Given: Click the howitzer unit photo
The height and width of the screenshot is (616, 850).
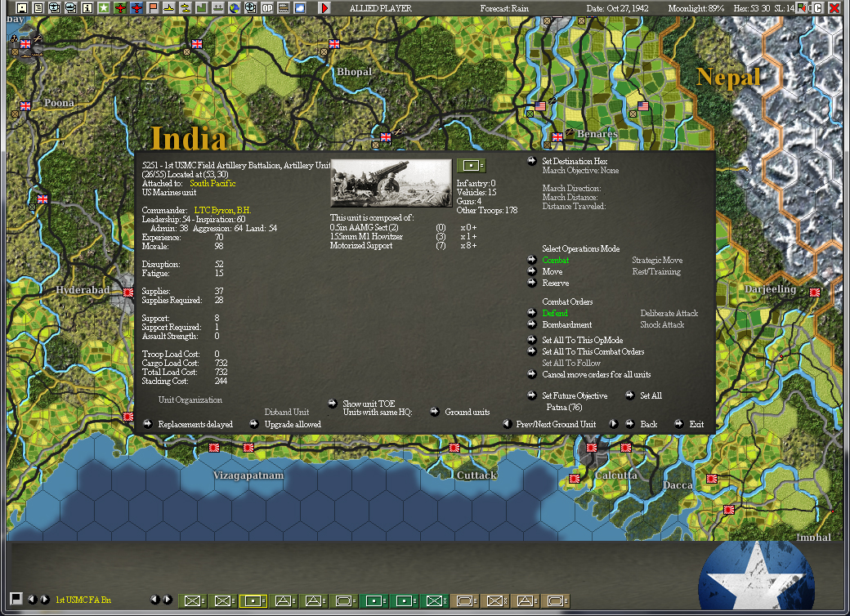Looking at the screenshot, I should point(391,183).
